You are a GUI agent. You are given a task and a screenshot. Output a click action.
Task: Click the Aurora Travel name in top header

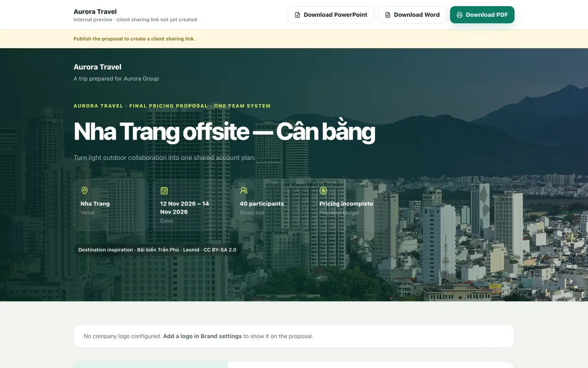tap(95, 12)
